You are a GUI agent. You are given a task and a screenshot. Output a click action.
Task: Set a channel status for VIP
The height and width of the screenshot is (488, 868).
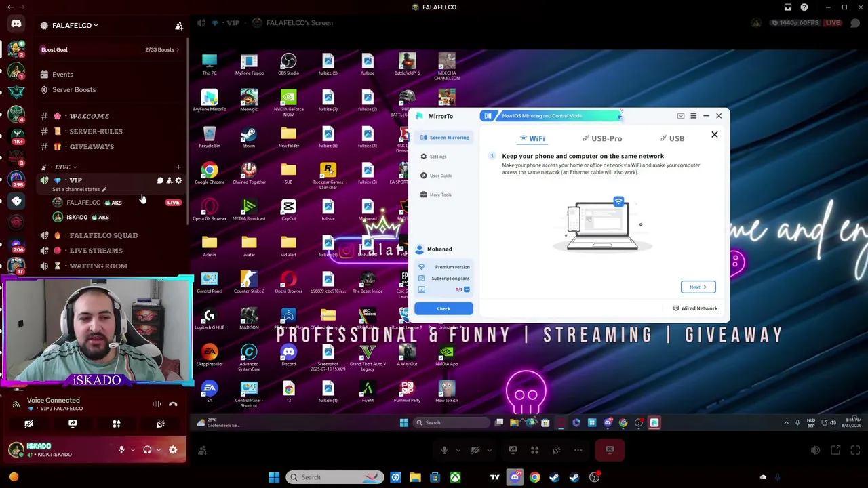pos(79,190)
